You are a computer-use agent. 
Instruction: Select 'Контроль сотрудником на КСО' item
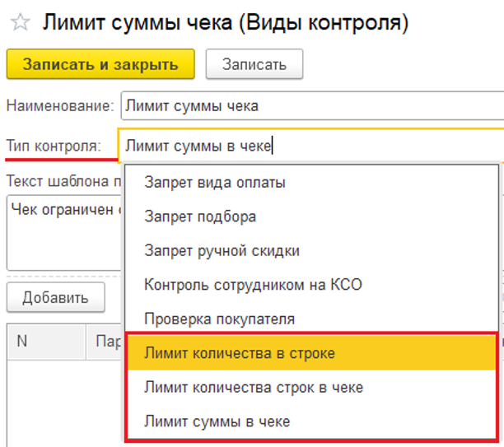tap(253, 285)
